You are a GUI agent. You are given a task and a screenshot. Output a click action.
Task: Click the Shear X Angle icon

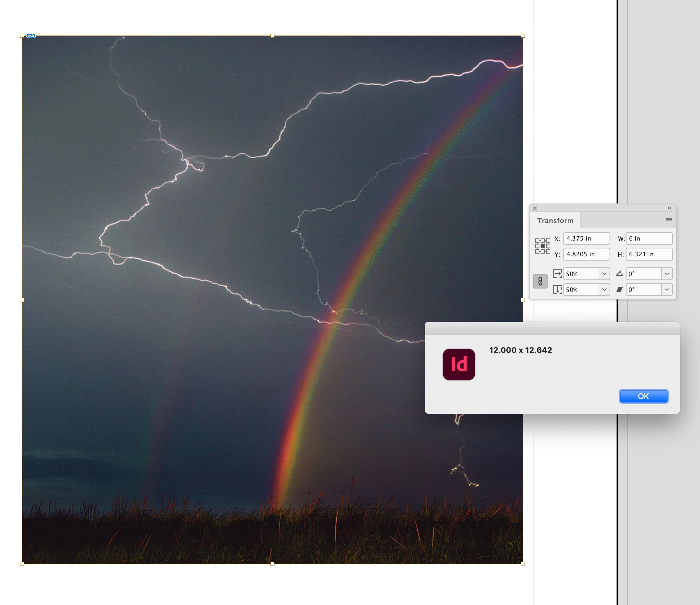[619, 290]
